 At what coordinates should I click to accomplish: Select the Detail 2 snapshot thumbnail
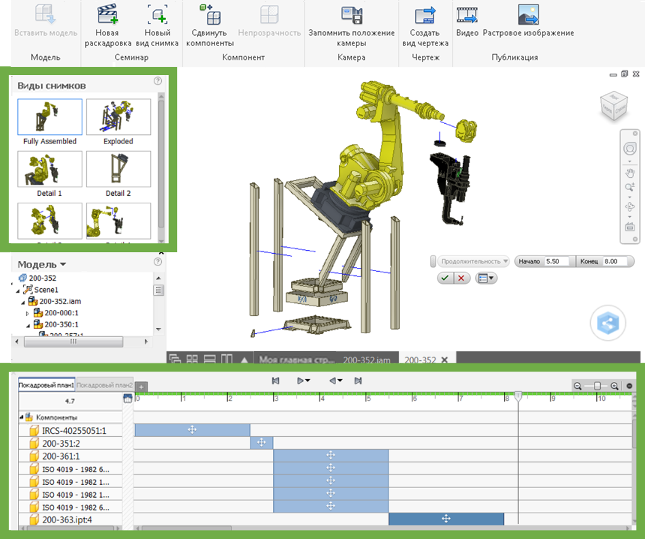pos(118,169)
